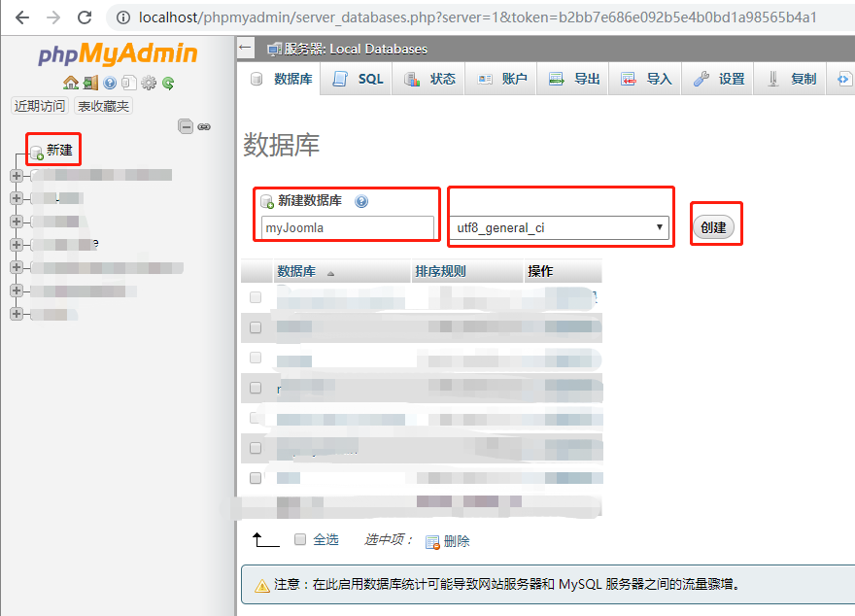Viewport: 855px width, 616px height.
Task: Switch to the 近期访问 tab
Action: (40, 106)
